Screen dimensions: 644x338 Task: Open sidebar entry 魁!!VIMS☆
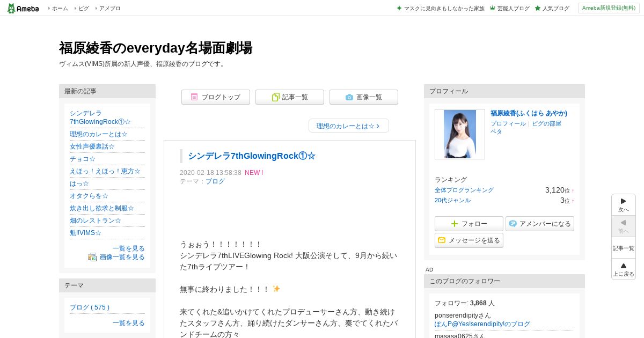pyautogui.click(x=85, y=233)
